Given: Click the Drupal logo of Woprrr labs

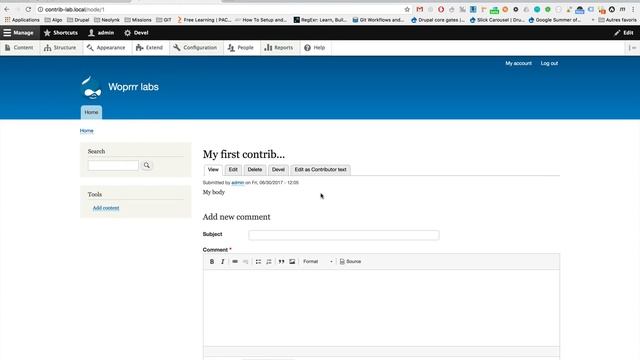Looking at the screenshot, I should (x=91, y=87).
